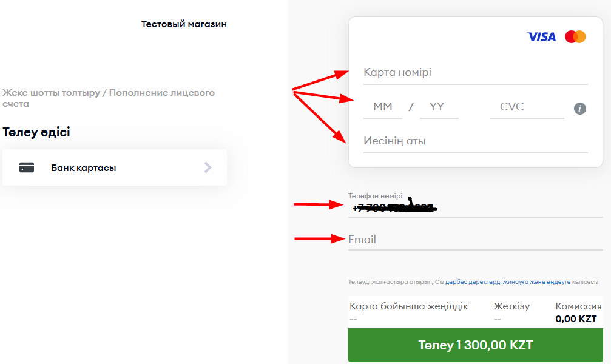Open the CVC info icon
The height and width of the screenshot is (364, 611).
coord(580,109)
